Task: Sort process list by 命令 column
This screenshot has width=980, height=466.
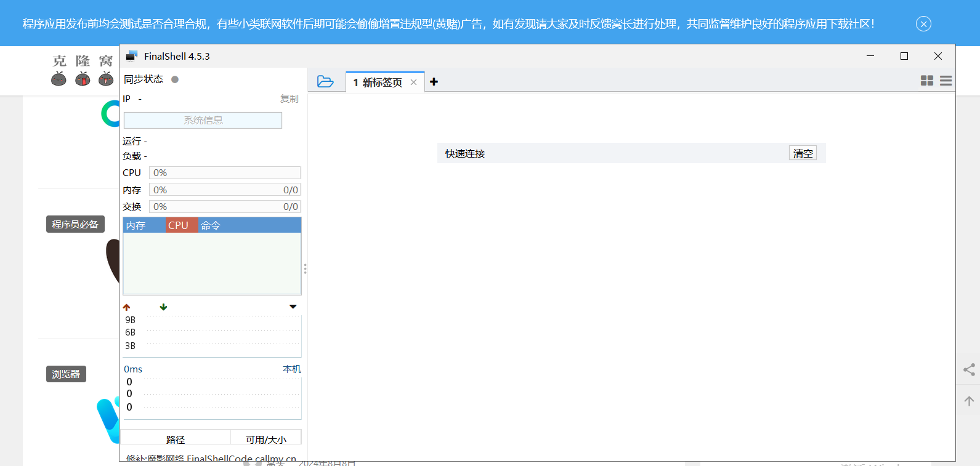Action: point(249,225)
